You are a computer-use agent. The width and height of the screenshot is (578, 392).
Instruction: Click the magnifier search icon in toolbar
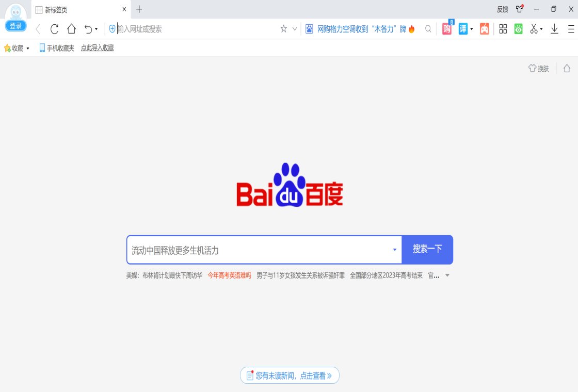[428, 29]
